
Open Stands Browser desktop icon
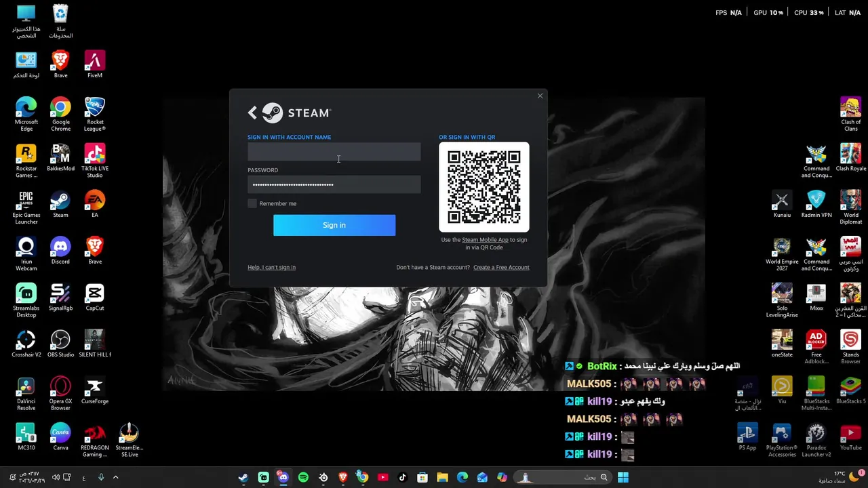[x=850, y=347]
